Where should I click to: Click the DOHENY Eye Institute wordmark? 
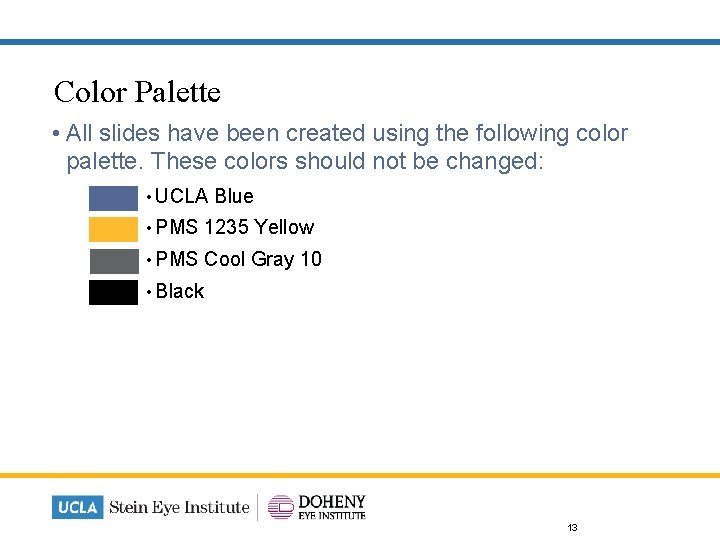(332, 506)
